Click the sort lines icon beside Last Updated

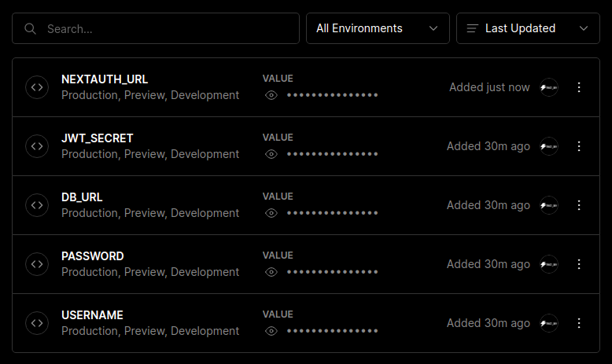click(x=472, y=28)
